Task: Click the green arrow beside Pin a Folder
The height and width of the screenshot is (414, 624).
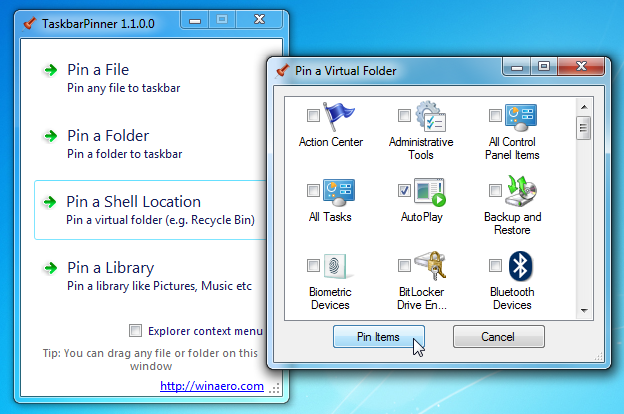Action: coord(51,136)
